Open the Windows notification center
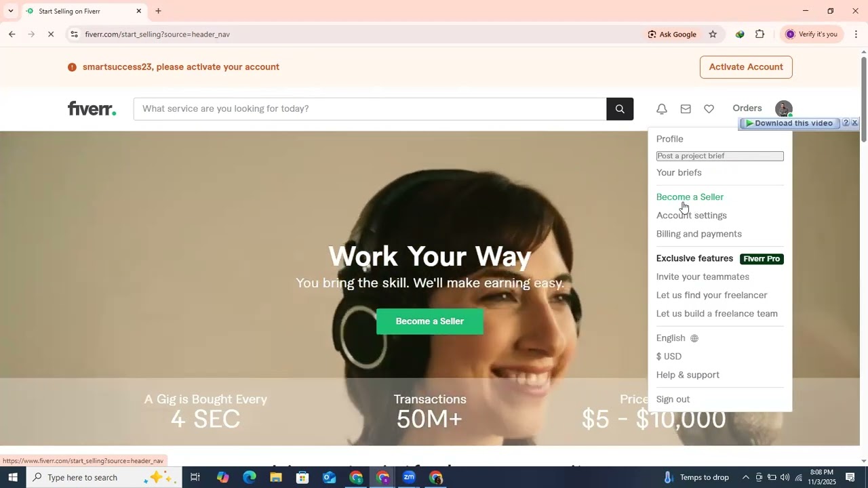The image size is (868, 488). click(850, 477)
